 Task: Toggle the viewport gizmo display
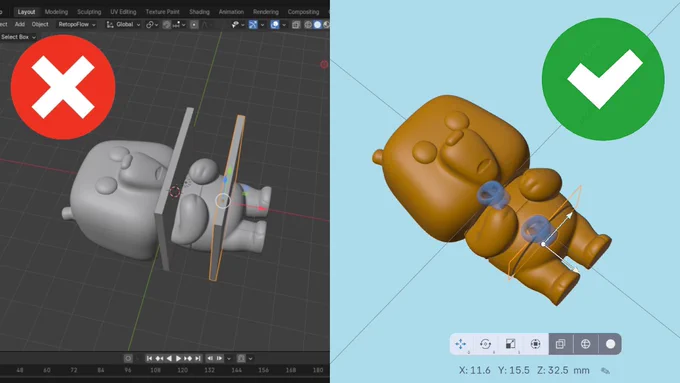[253, 25]
